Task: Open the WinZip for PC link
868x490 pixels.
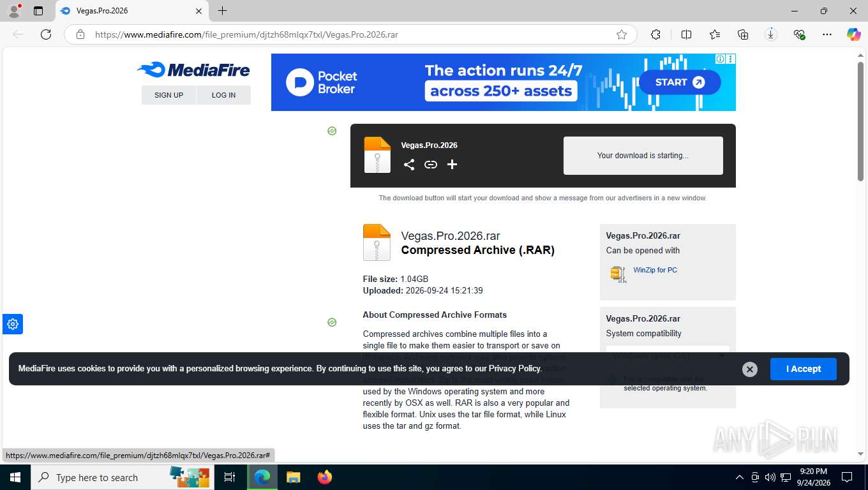Action: (x=655, y=270)
